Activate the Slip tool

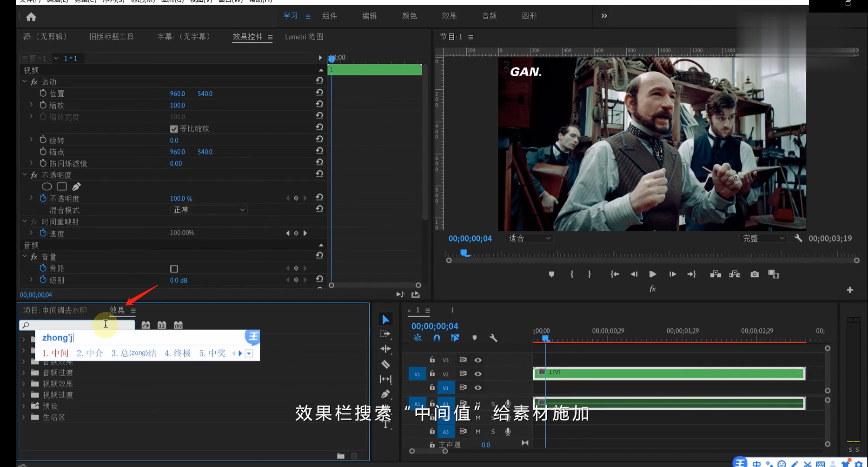pyautogui.click(x=385, y=380)
